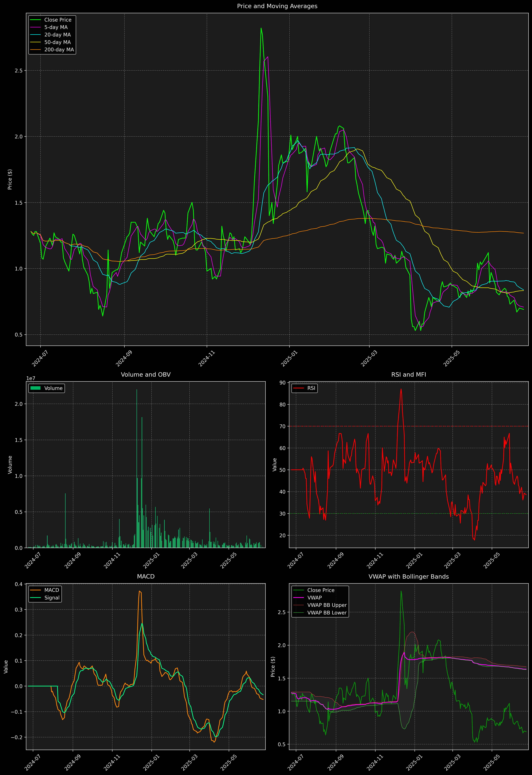Click the 90 tick on the RSI chart y-axis

pyautogui.click(x=283, y=383)
